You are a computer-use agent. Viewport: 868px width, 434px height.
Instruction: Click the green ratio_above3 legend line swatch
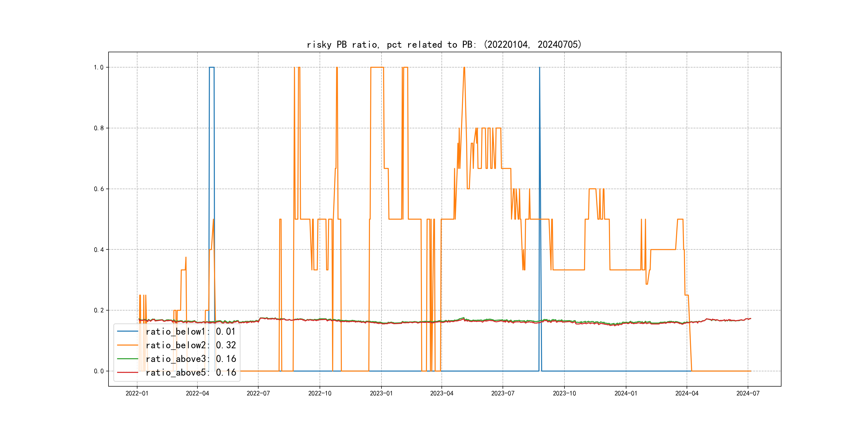click(x=127, y=359)
